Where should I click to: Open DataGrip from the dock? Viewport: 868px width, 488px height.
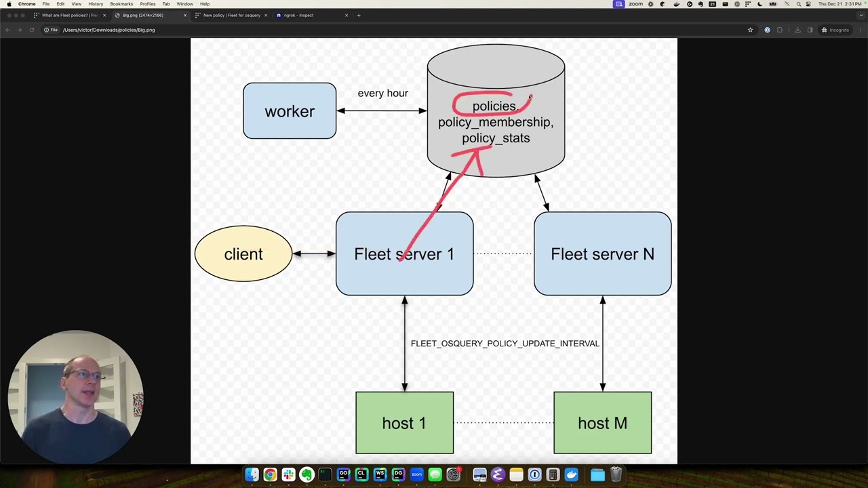tap(398, 474)
